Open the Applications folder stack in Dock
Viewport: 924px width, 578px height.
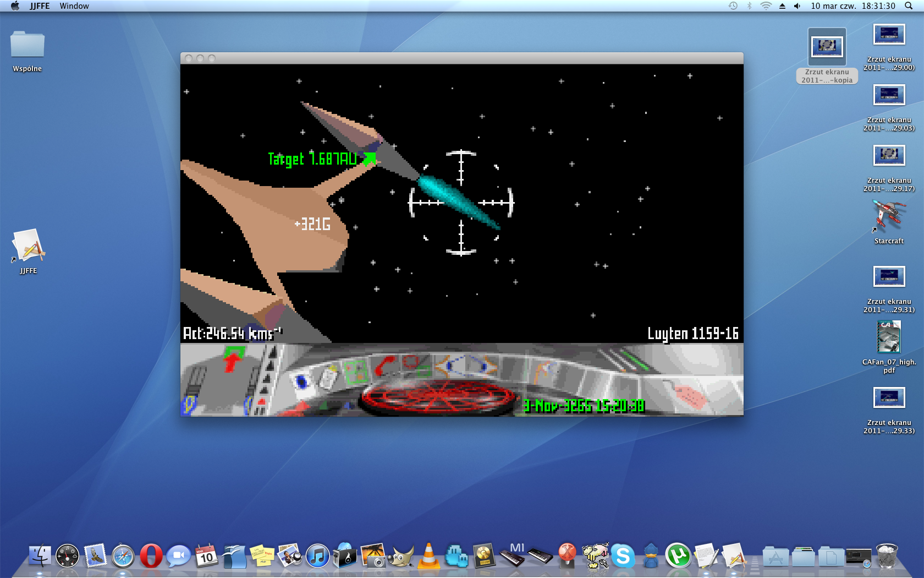click(x=776, y=557)
